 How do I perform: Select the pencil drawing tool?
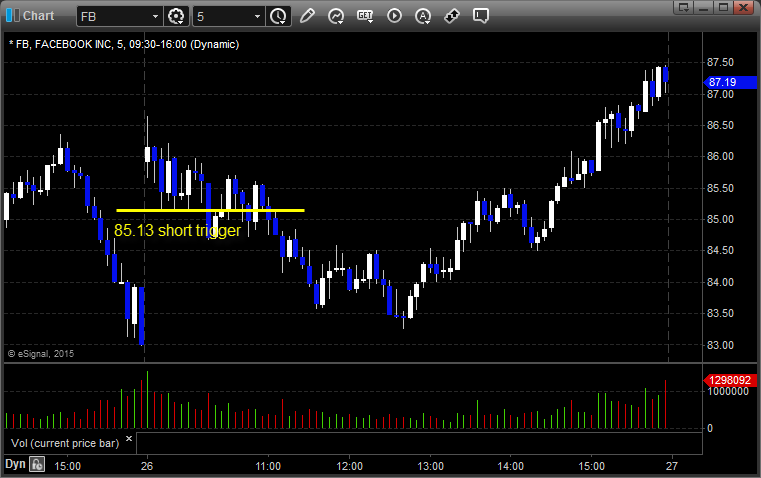307,16
